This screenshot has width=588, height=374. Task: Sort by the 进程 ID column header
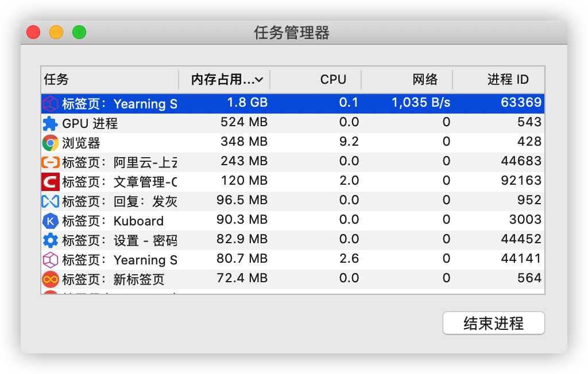pyautogui.click(x=498, y=80)
